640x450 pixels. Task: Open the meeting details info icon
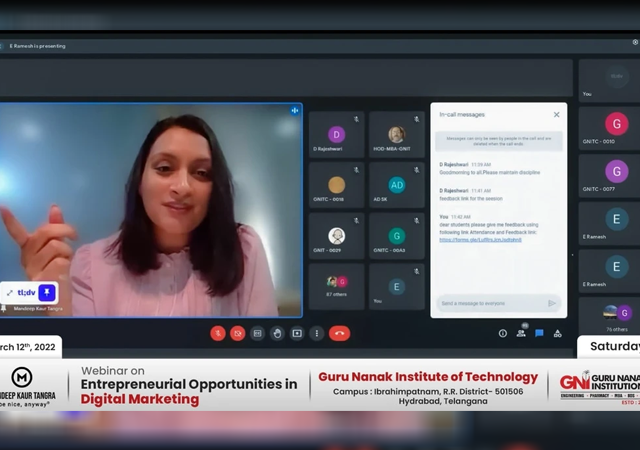tap(503, 334)
